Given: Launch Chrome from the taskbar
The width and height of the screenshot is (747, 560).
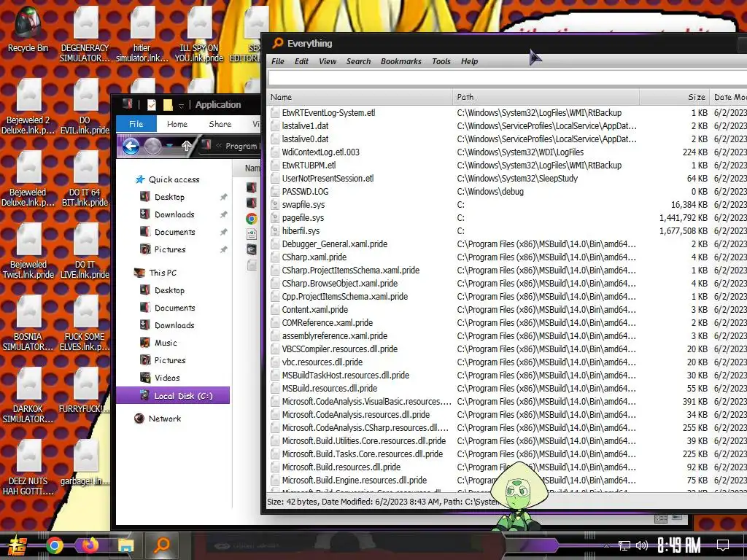Looking at the screenshot, I should click(x=54, y=545).
